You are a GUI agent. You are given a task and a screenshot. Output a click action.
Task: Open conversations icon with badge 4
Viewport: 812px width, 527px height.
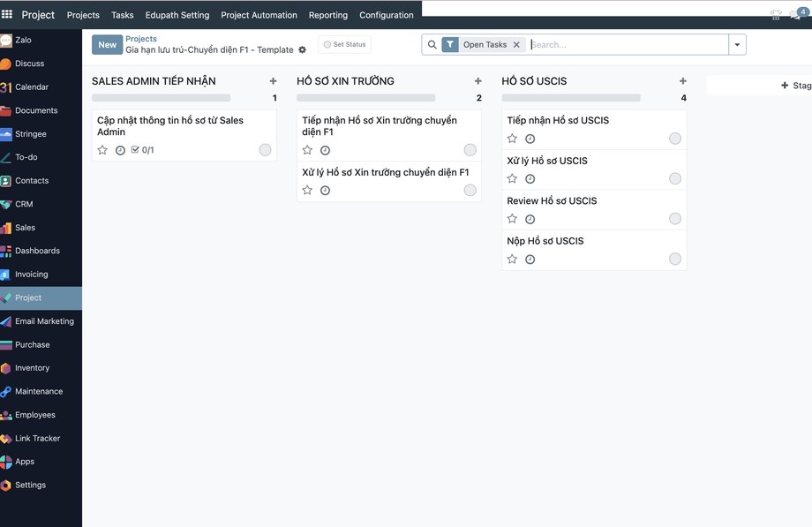(x=798, y=14)
